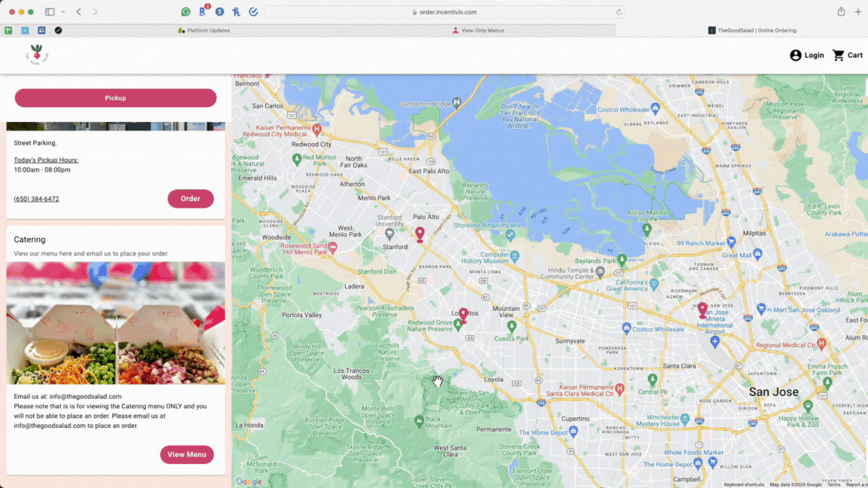This screenshot has height=488, width=868.
Task: Open the green pinned tab
Action: click(8, 30)
